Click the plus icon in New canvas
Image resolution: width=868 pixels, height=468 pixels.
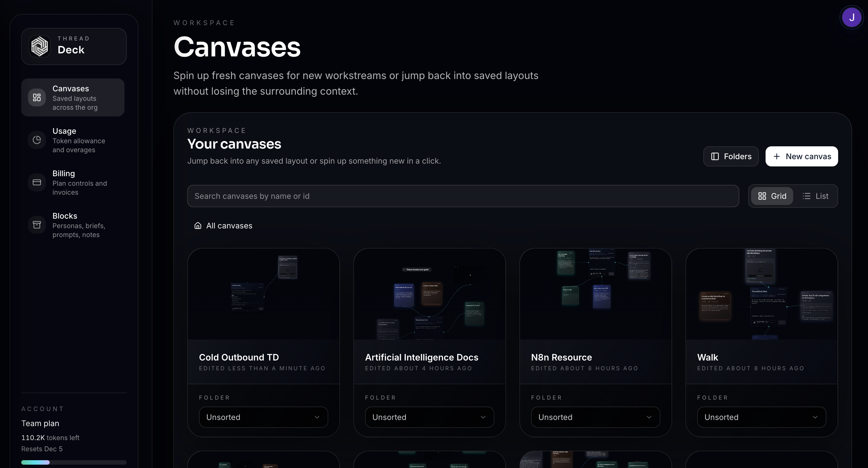(776, 156)
